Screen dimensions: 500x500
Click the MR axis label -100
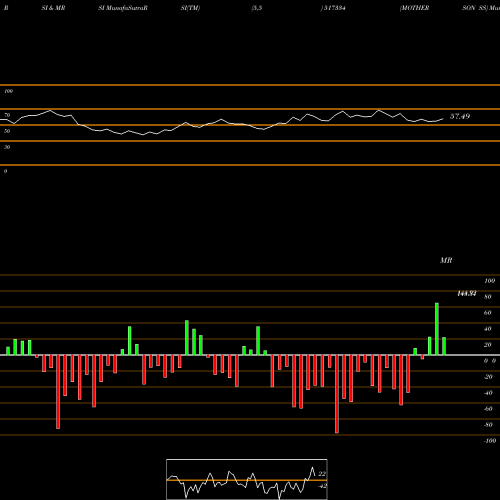click(490, 441)
